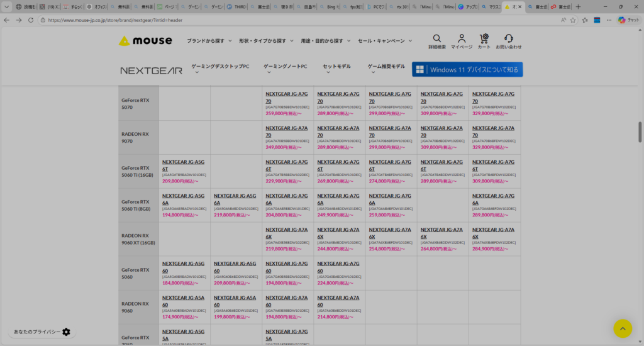Expand the ブランドから探す dropdown menu
644x346 pixels.
pyautogui.click(x=208, y=41)
